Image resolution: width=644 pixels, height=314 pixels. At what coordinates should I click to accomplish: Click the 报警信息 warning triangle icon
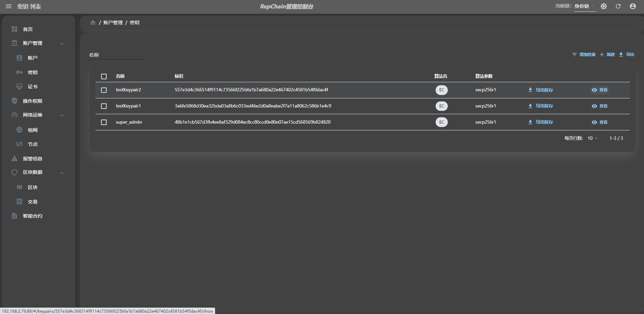coord(14,158)
